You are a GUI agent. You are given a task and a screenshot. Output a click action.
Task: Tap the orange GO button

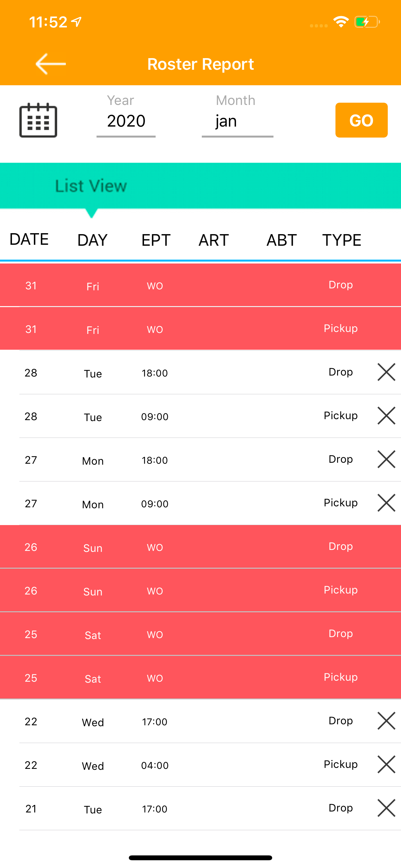coord(361,120)
